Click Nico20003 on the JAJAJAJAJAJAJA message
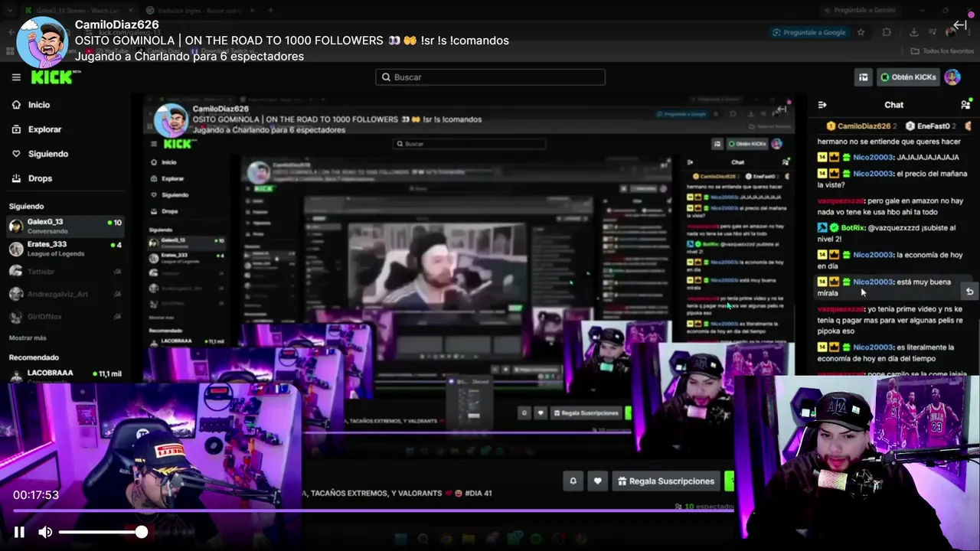This screenshot has height=551, width=980. click(874, 158)
